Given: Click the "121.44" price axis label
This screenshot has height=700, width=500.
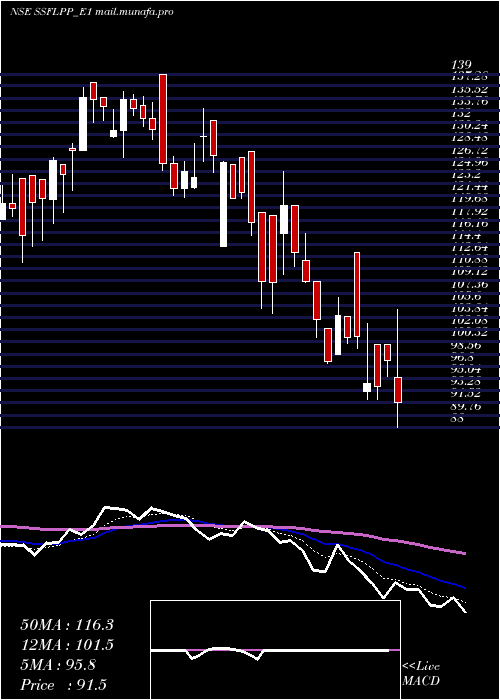Looking at the screenshot, I should point(471,187).
